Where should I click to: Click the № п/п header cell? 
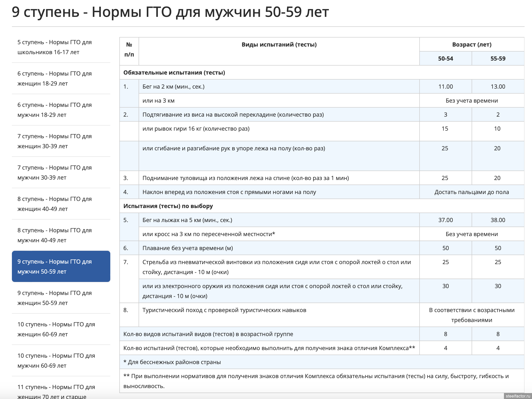pos(129,51)
